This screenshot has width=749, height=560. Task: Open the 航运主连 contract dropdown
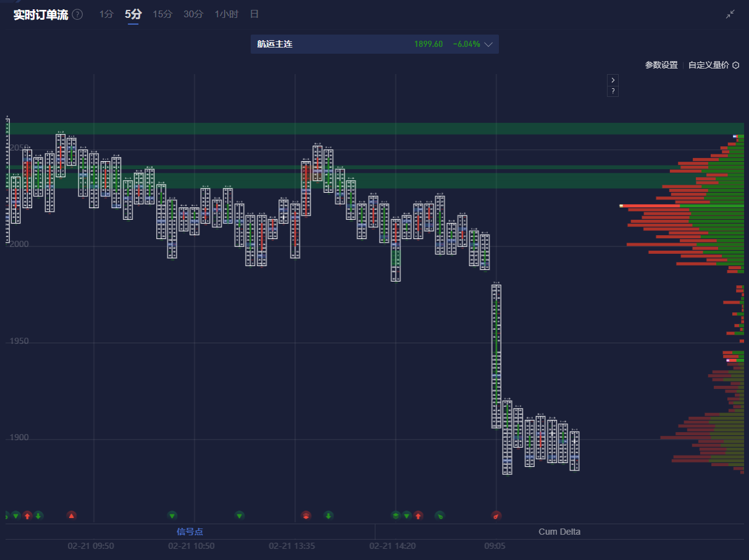(x=375, y=44)
